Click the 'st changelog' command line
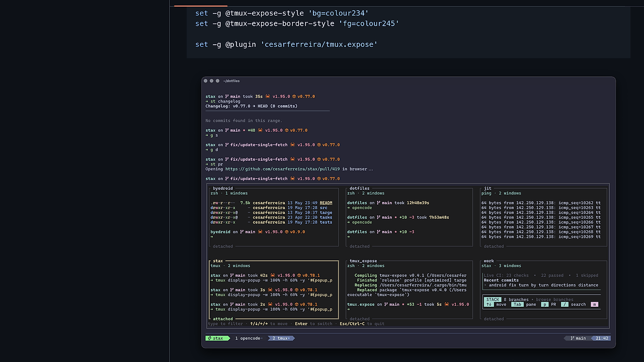Image resolution: width=644 pixels, height=362 pixels. pos(222,101)
